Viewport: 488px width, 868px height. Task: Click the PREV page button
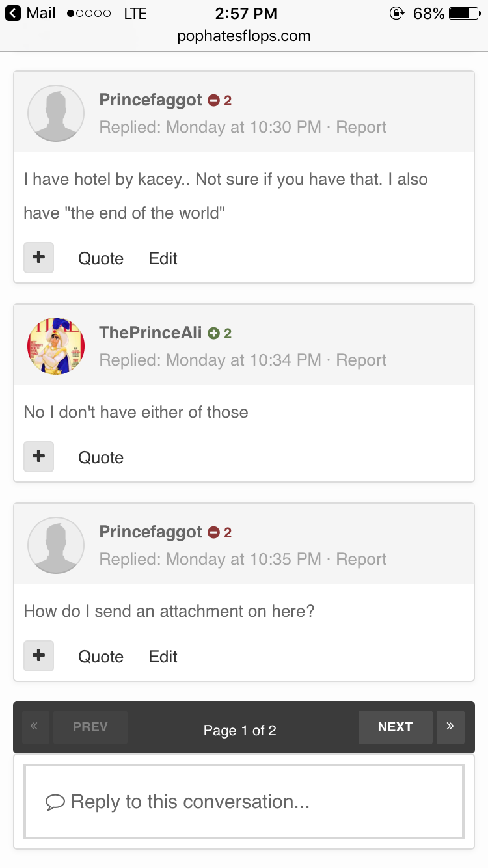90,727
